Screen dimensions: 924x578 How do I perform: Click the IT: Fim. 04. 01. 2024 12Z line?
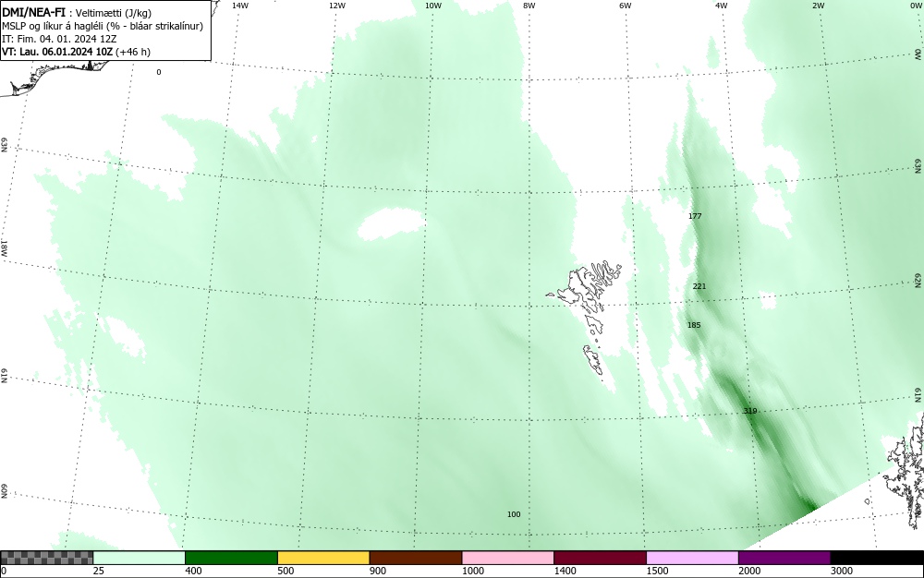point(59,39)
